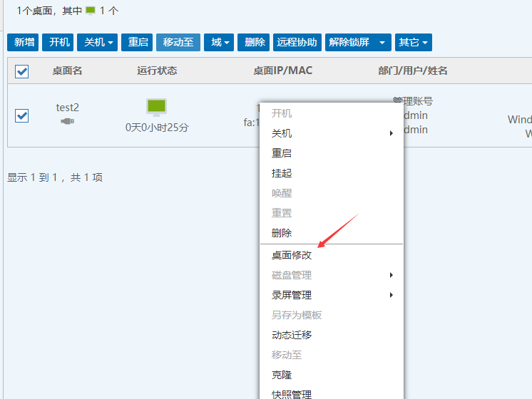
Task: Select 动态迁移 in the context menu
Action: pos(292,335)
